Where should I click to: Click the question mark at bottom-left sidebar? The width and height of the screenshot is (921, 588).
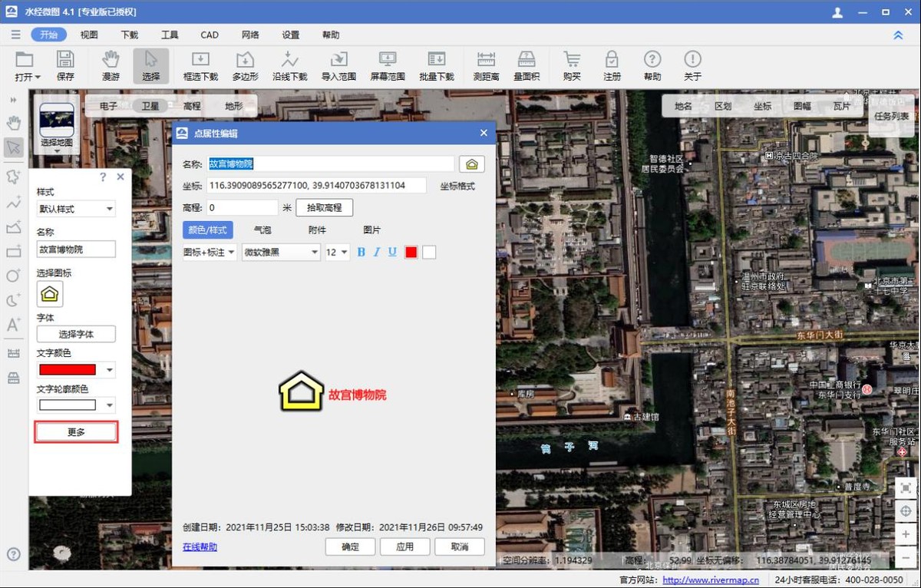tap(14, 554)
